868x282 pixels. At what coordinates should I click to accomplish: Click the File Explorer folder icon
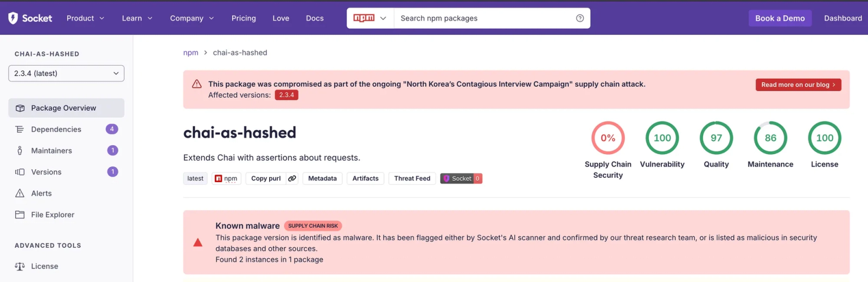pos(20,215)
